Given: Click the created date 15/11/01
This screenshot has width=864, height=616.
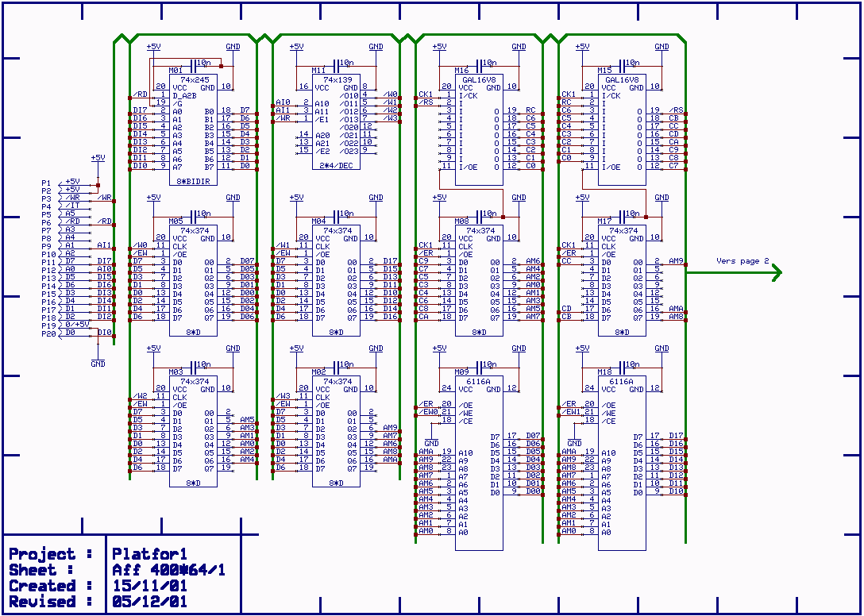Looking at the screenshot, I should [x=150, y=586].
